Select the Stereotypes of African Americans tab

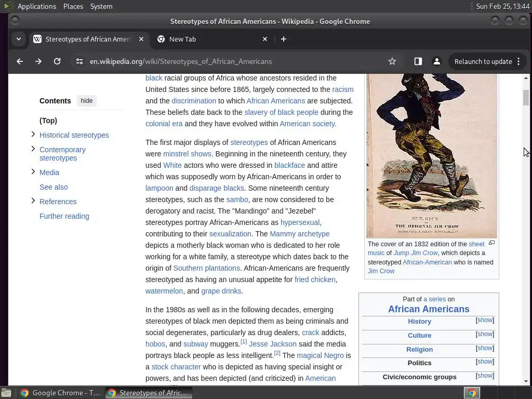point(88,39)
